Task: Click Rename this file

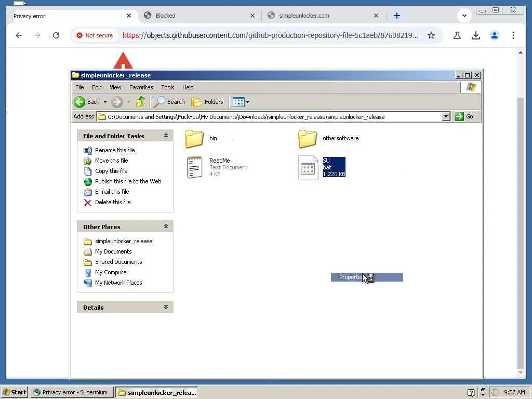Action: pyautogui.click(x=115, y=150)
